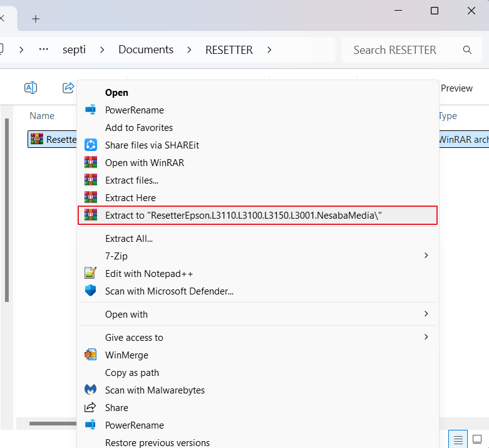Click the Microsoft Defender shield icon
The width and height of the screenshot is (489, 448).
point(91,291)
